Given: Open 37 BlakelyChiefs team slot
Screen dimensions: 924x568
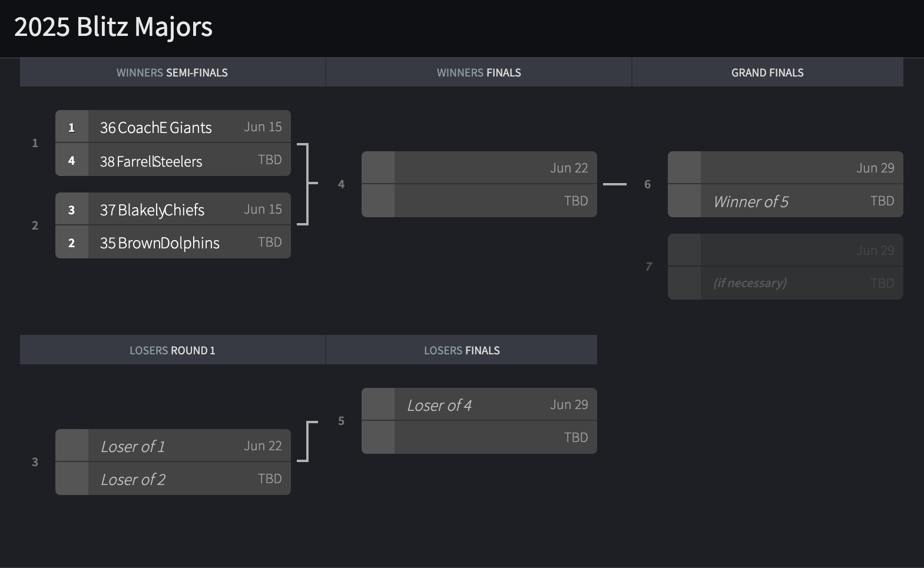Looking at the screenshot, I should click(173, 209).
